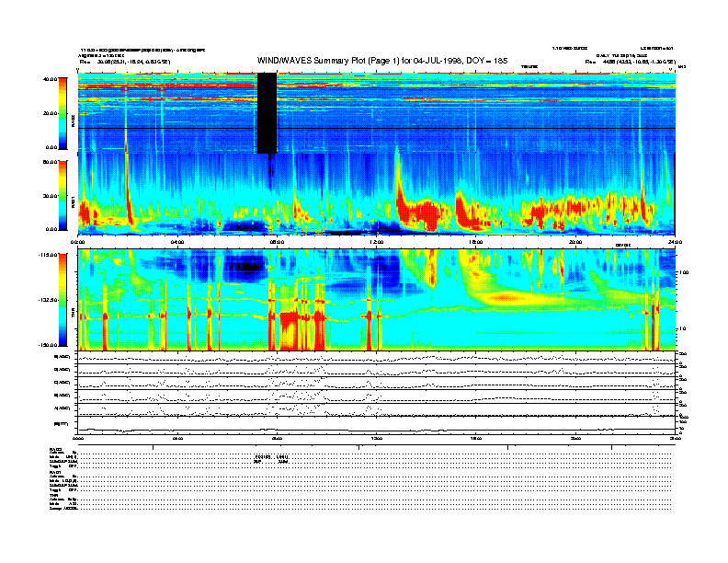Screen dimensions: 728x563
Task: Click the 08:00 tick under RAD1 spectrogram
Action: click(277, 242)
